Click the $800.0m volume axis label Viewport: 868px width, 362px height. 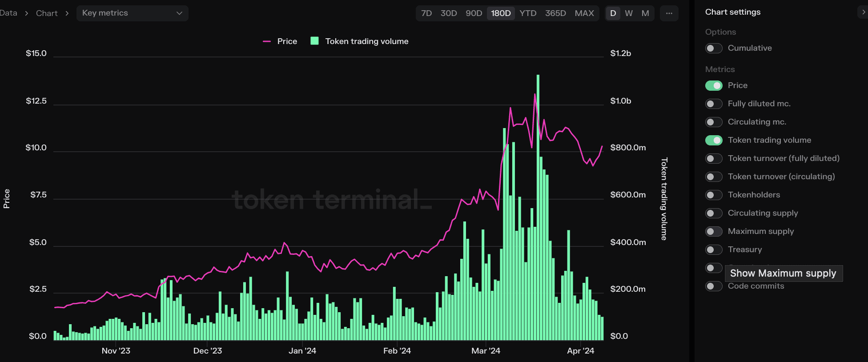click(628, 148)
